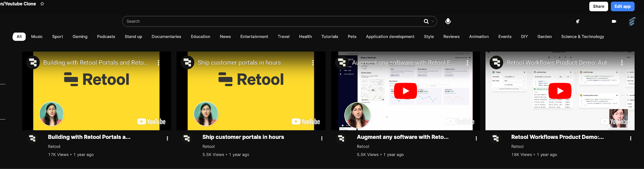The height and width of the screenshot is (169, 644).
Task: Select the Gaming category
Action: pyautogui.click(x=80, y=37)
